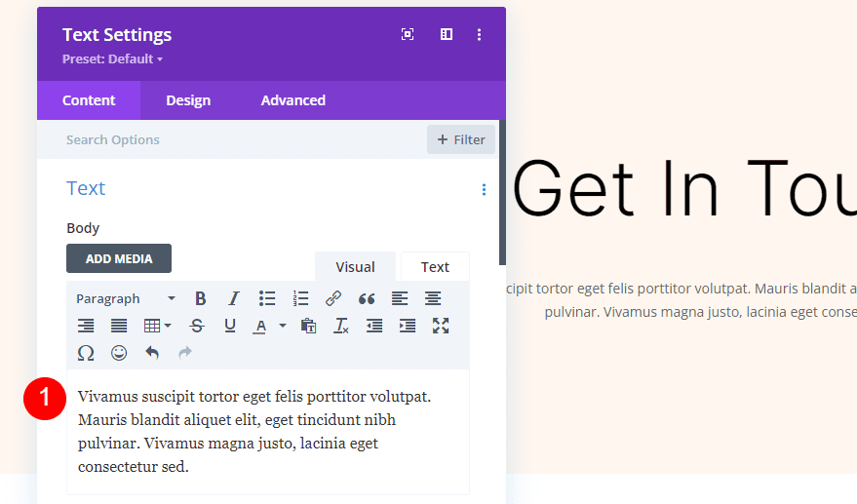Align text right
Image resolution: width=857 pixels, height=504 pixels.
[86, 326]
